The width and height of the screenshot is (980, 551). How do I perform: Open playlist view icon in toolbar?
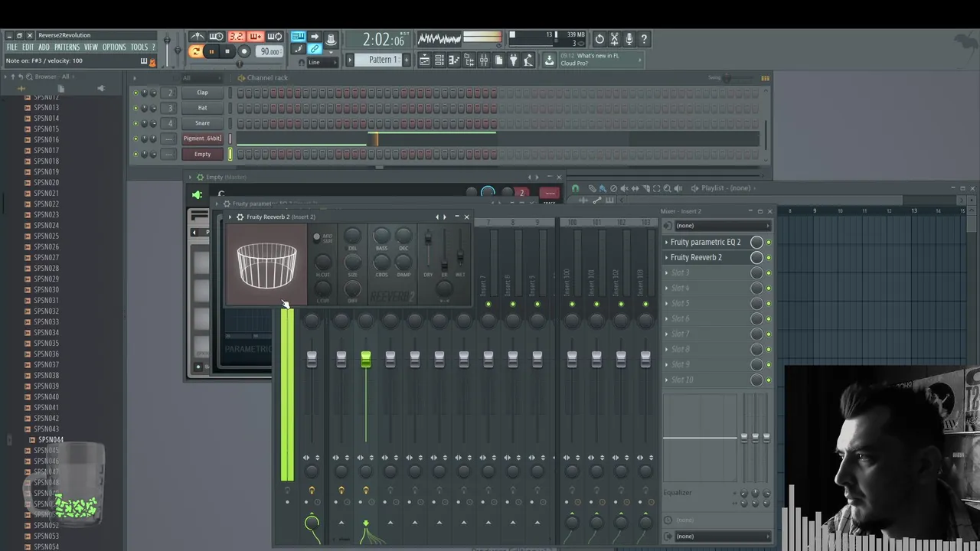424,60
